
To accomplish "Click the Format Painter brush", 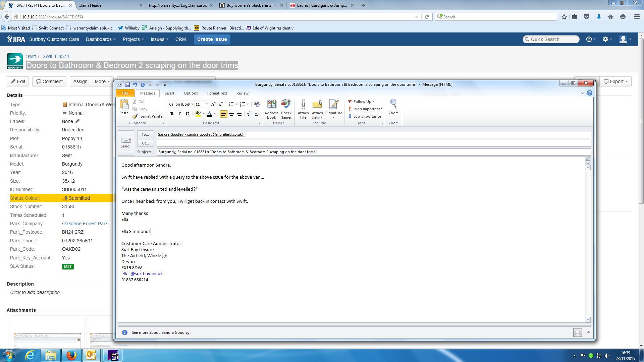I will tap(135, 116).
